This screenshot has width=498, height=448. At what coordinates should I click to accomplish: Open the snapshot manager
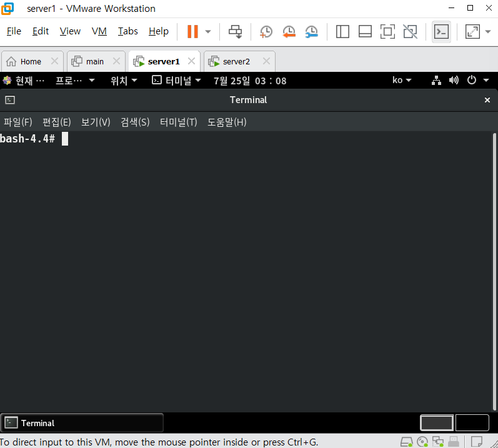[312, 31]
